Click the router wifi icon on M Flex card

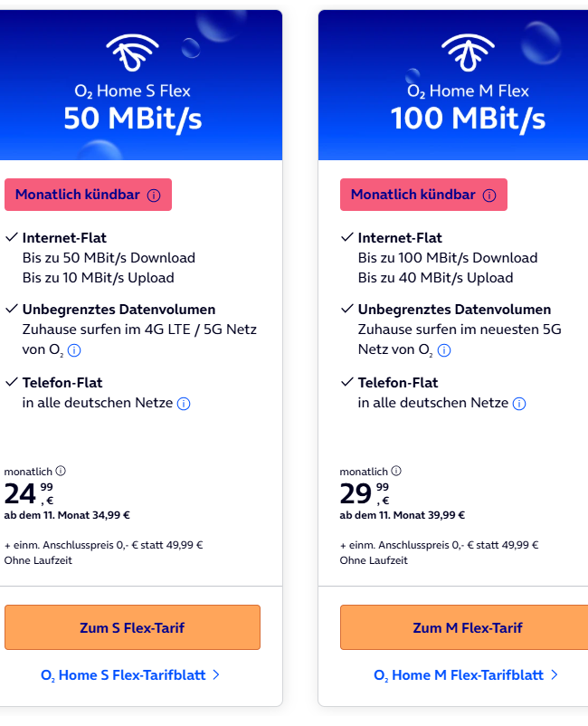coord(468,54)
